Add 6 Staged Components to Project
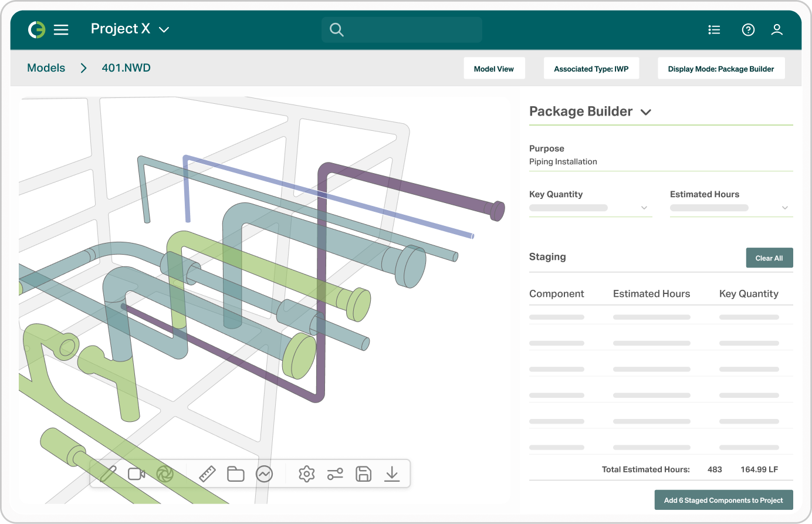The image size is (812, 524). click(723, 500)
